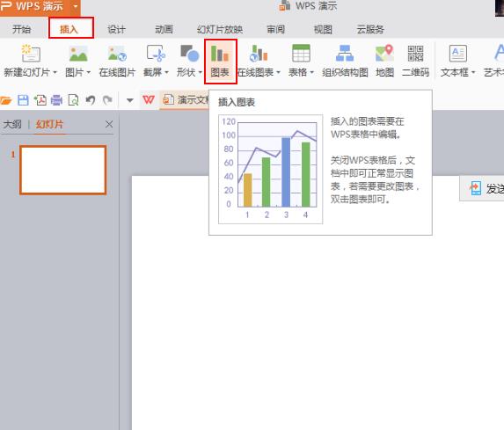Viewport: 504px width, 430px height.
Task: Insert a 表格 table icon
Action: (x=301, y=53)
